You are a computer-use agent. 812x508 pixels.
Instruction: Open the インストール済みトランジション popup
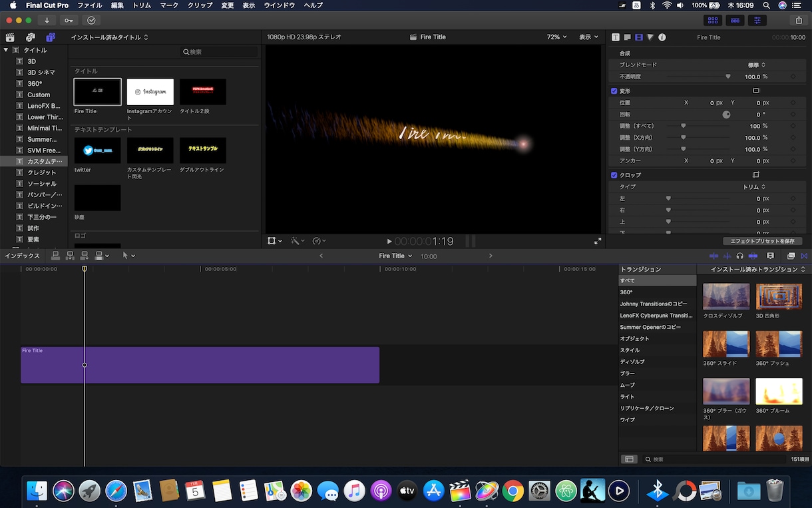coord(758,269)
